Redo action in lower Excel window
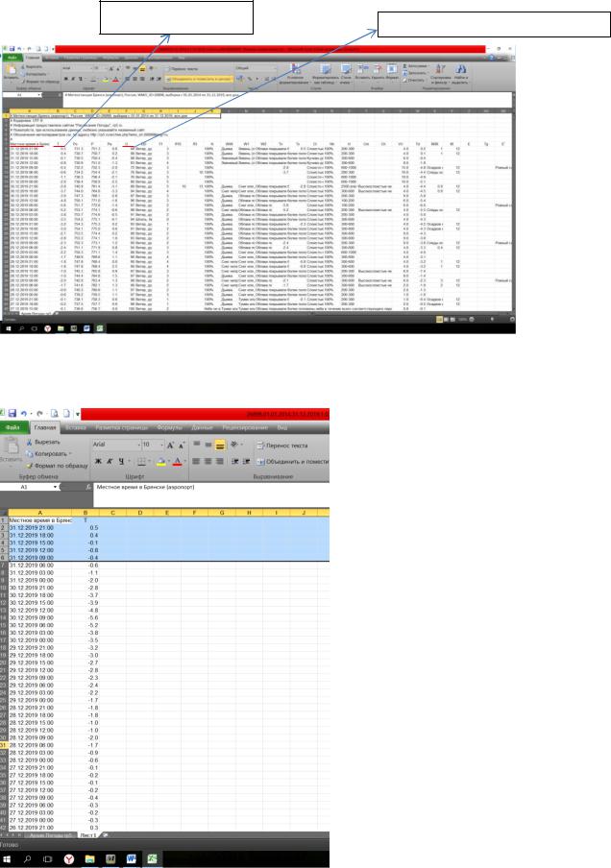 coord(40,414)
